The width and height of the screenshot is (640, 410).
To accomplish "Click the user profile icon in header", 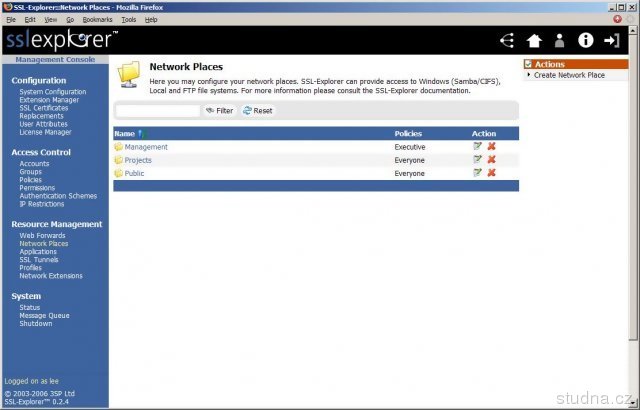I will pyautogui.click(x=560, y=41).
